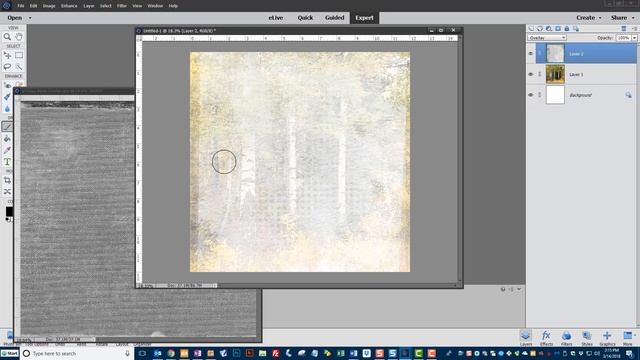Toggle link icon on Layer 2
The height and width of the screenshot is (360, 640).
[540, 53]
